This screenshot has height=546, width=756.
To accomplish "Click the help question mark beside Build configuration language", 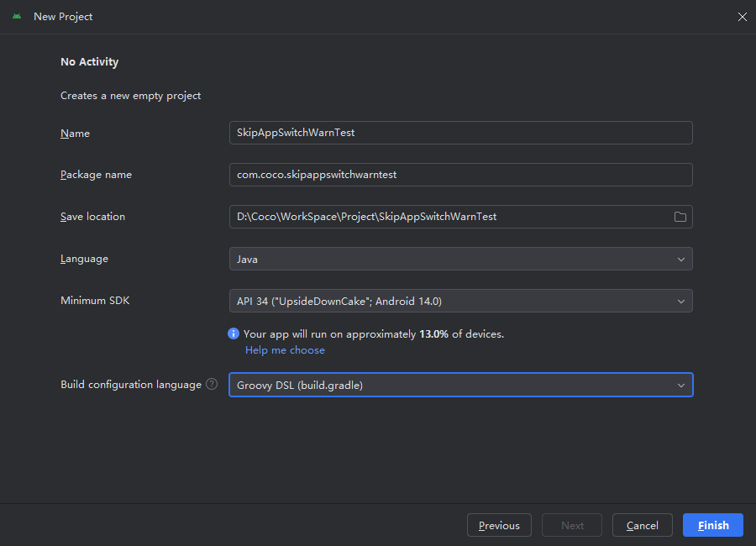I will [212, 384].
